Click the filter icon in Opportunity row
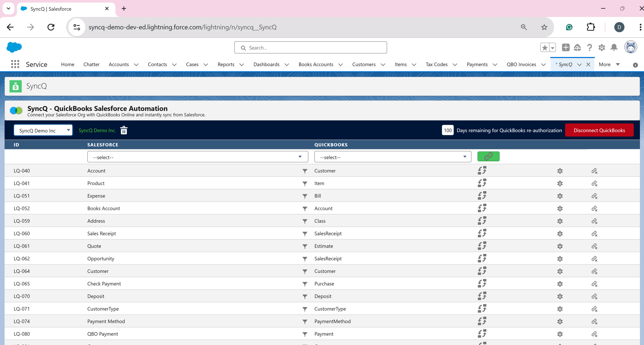Viewport: 644px width, 345px height. [304, 259]
